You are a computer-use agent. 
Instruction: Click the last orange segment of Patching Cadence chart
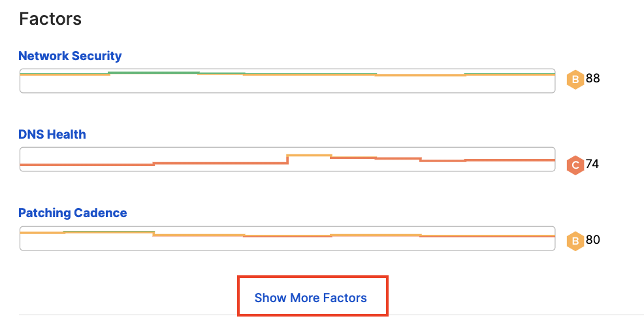click(x=487, y=236)
